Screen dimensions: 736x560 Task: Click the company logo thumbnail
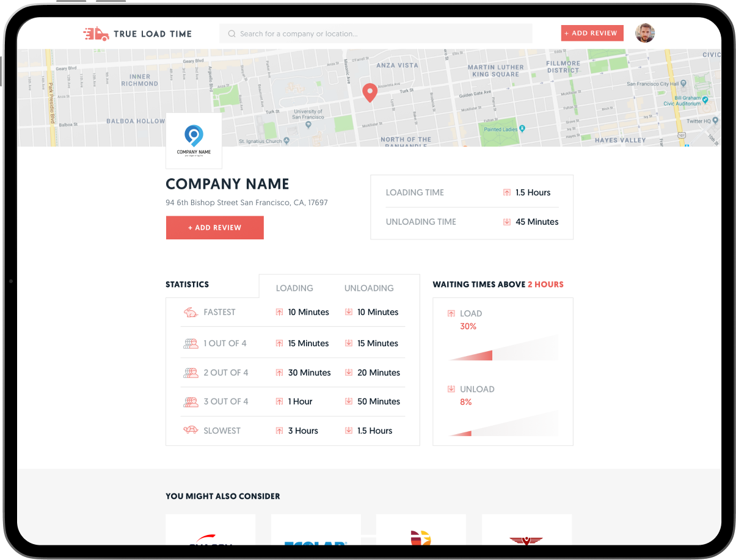[x=194, y=140]
